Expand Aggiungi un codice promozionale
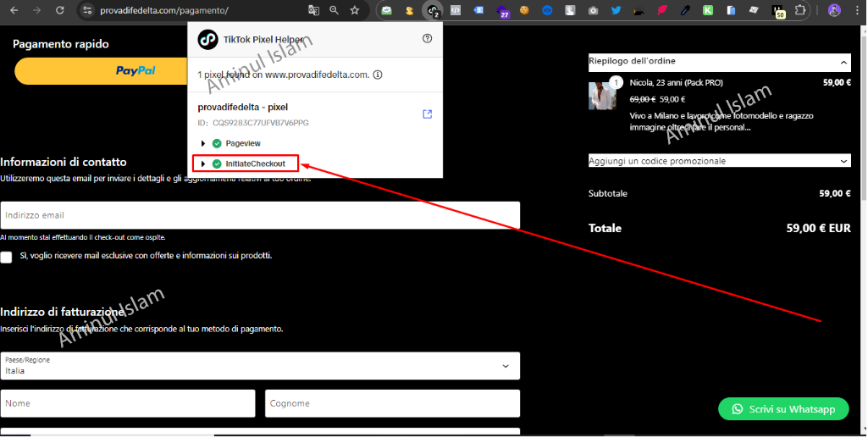 pyautogui.click(x=719, y=161)
